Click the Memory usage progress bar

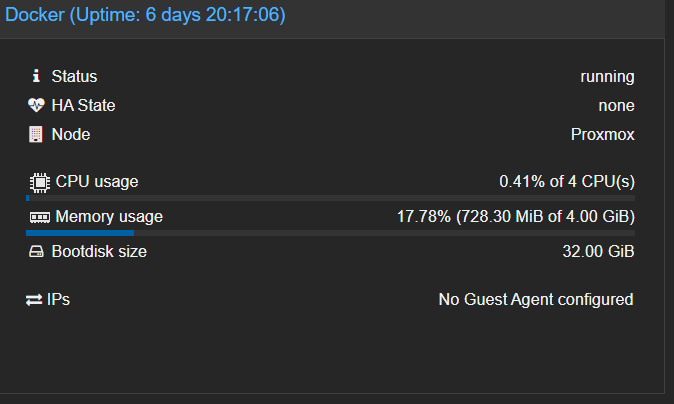pos(330,233)
